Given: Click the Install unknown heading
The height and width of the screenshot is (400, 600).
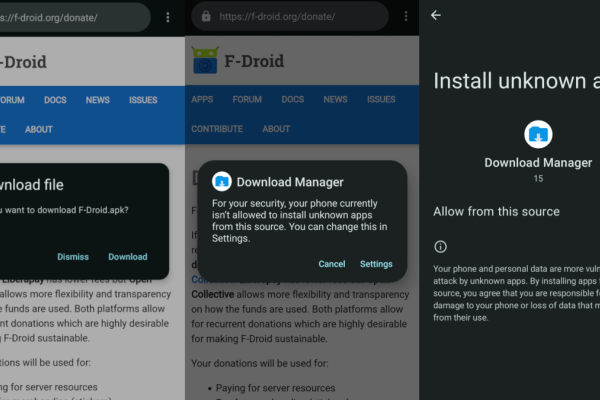Looking at the screenshot, I should click(x=517, y=81).
